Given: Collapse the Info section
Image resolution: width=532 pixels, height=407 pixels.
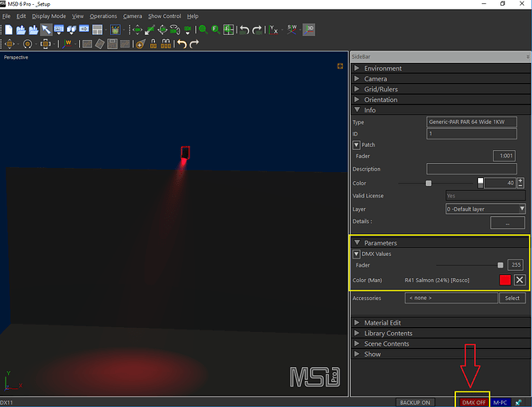Looking at the screenshot, I should 357,110.
